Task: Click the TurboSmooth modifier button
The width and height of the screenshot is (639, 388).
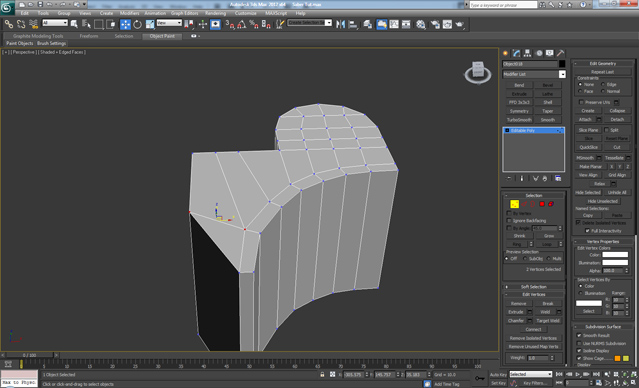Action: (519, 120)
